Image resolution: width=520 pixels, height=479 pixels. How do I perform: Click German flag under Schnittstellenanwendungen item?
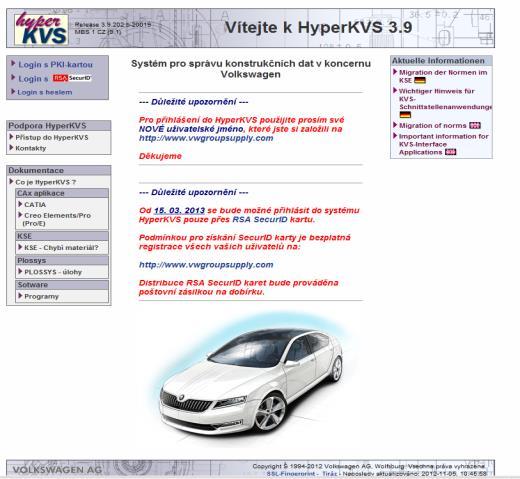405,115
